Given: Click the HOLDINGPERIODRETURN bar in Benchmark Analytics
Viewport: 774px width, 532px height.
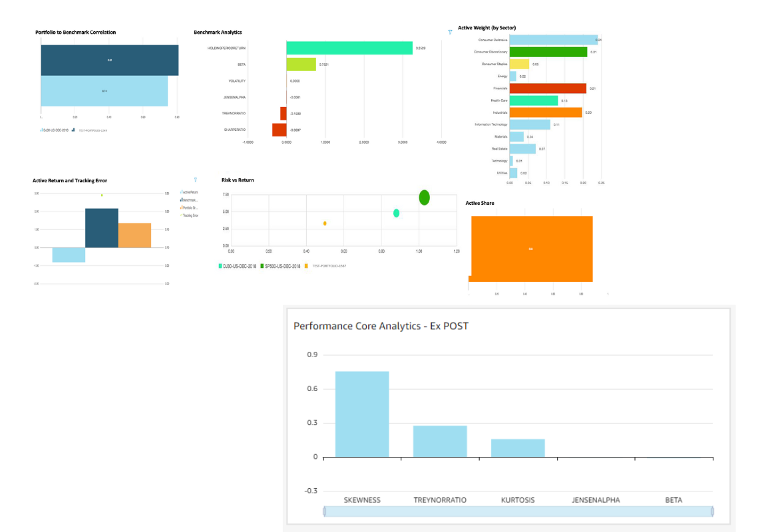Looking at the screenshot, I should [349, 48].
